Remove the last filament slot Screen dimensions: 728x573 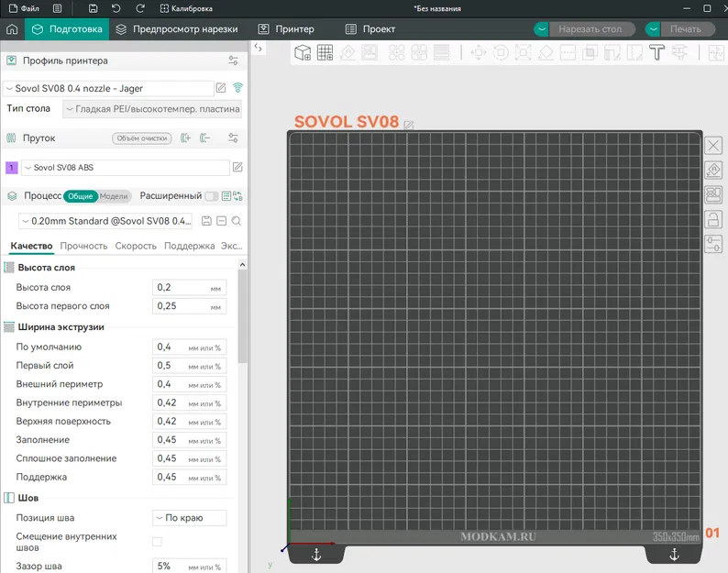(204, 138)
